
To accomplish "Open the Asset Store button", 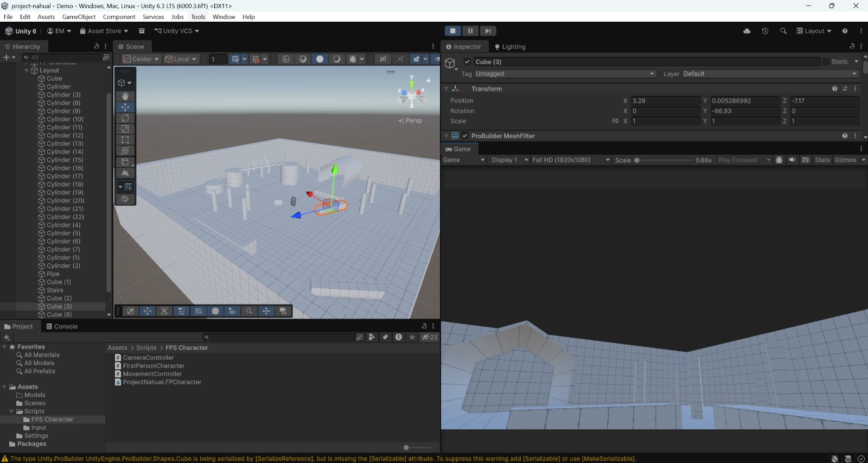I will click(x=104, y=31).
